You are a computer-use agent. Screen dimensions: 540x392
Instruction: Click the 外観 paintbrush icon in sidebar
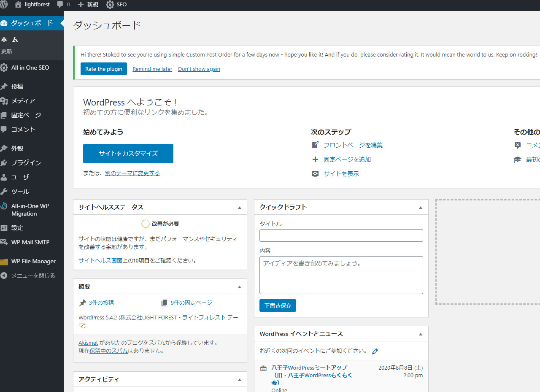[x=4, y=149]
